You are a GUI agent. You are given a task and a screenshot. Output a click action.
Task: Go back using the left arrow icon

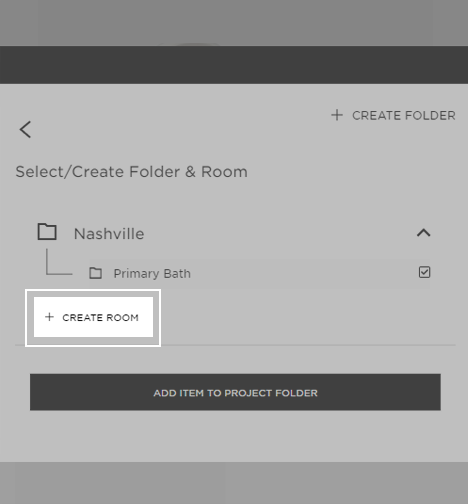point(25,129)
